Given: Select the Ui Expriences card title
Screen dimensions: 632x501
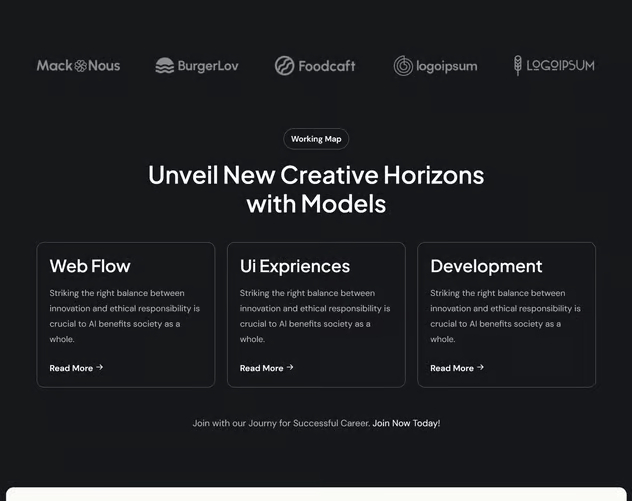Looking at the screenshot, I should click(x=295, y=266).
